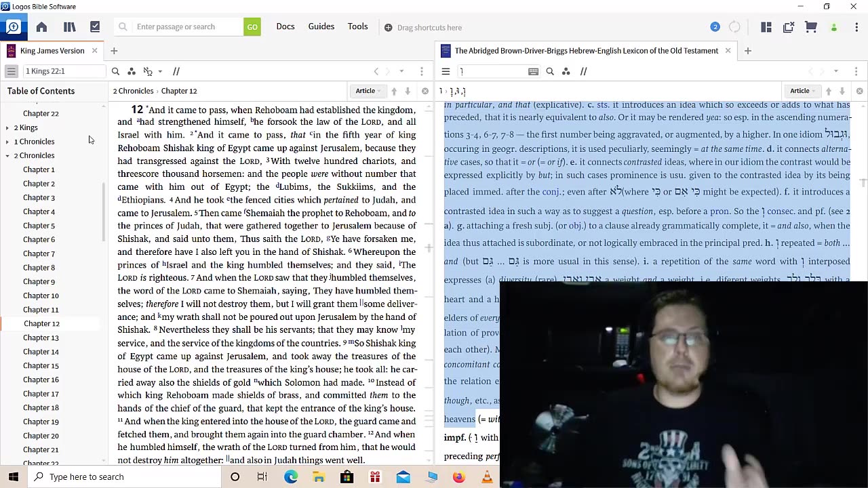Viewport: 868px width, 488px height.
Task: Go back in KJV panel history
Action: [376, 71]
